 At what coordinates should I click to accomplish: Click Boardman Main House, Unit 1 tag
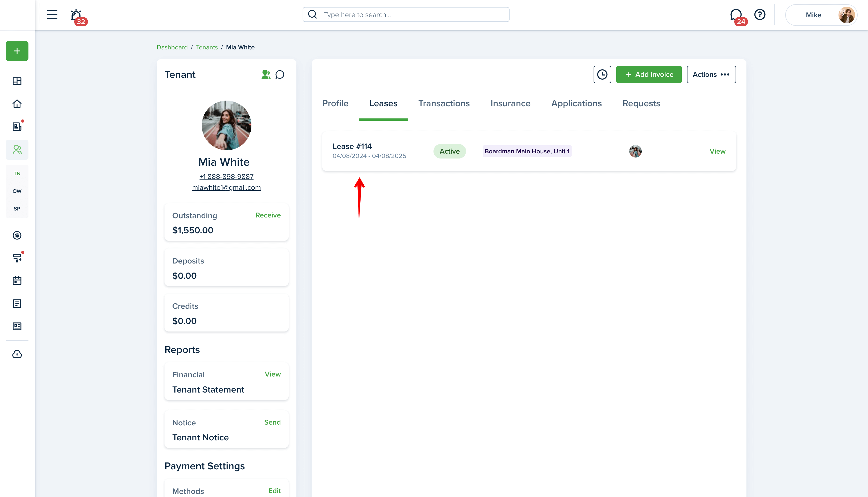click(x=527, y=151)
